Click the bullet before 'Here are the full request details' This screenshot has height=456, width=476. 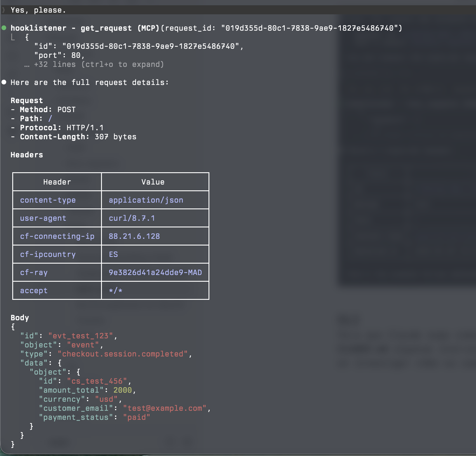point(4,82)
